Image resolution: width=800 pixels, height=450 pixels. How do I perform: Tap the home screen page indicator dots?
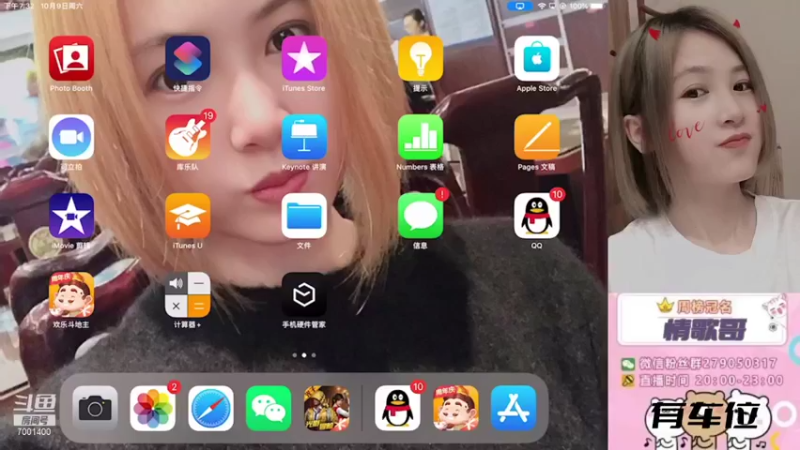(304, 355)
